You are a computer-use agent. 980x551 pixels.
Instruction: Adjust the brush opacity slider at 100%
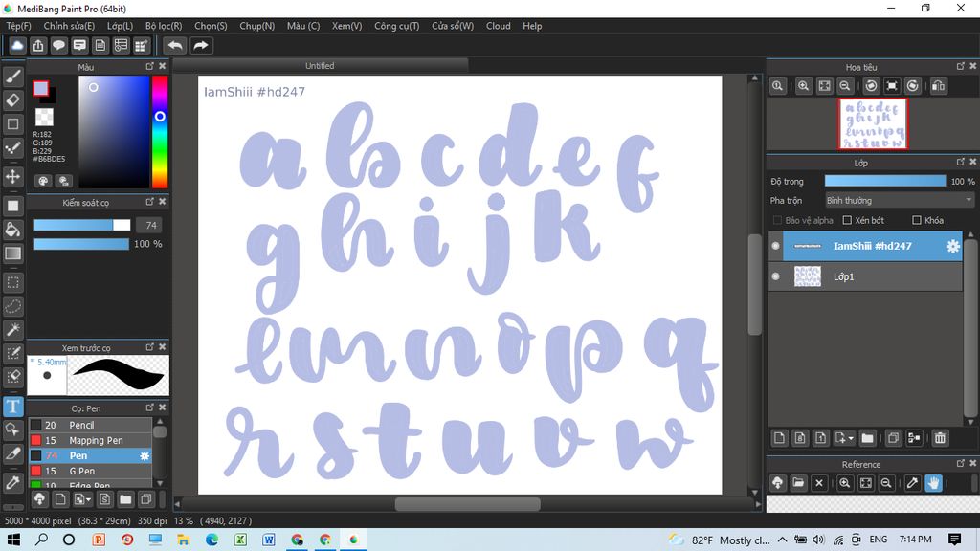point(81,244)
